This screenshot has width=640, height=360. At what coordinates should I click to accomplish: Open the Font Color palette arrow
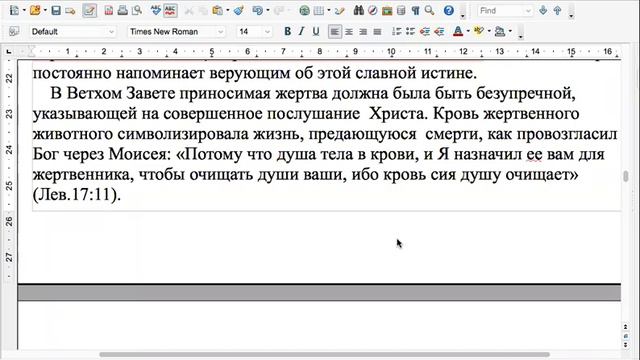click(x=468, y=31)
